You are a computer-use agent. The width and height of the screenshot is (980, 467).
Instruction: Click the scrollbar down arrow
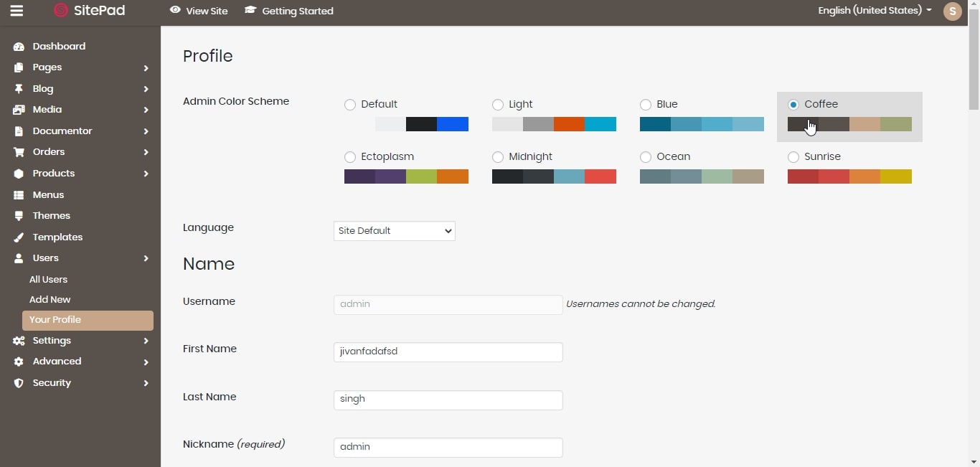[974, 461]
